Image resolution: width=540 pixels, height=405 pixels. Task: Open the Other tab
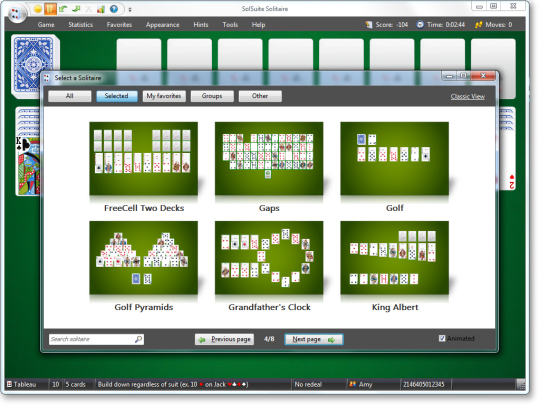[x=260, y=96]
